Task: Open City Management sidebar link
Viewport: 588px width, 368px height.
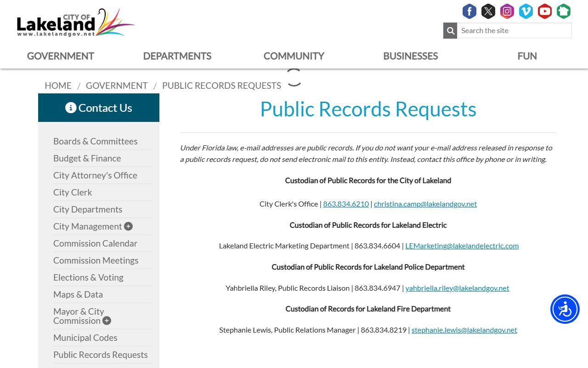Action: tap(88, 226)
